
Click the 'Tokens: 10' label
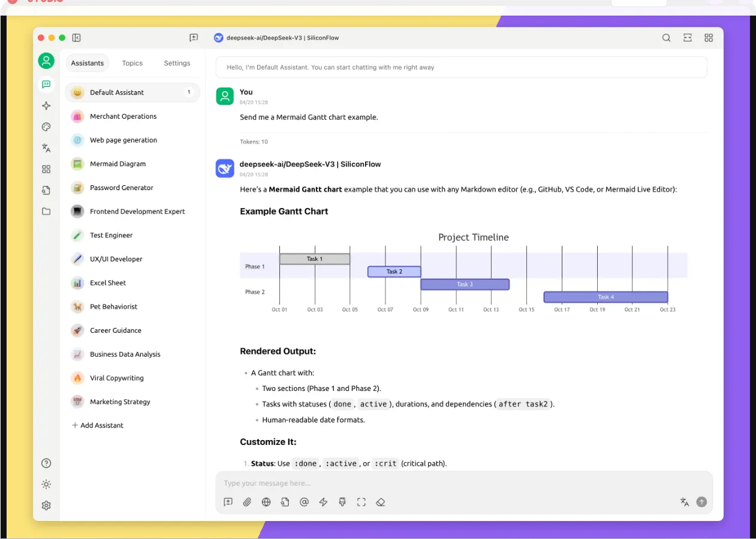[x=254, y=142]
